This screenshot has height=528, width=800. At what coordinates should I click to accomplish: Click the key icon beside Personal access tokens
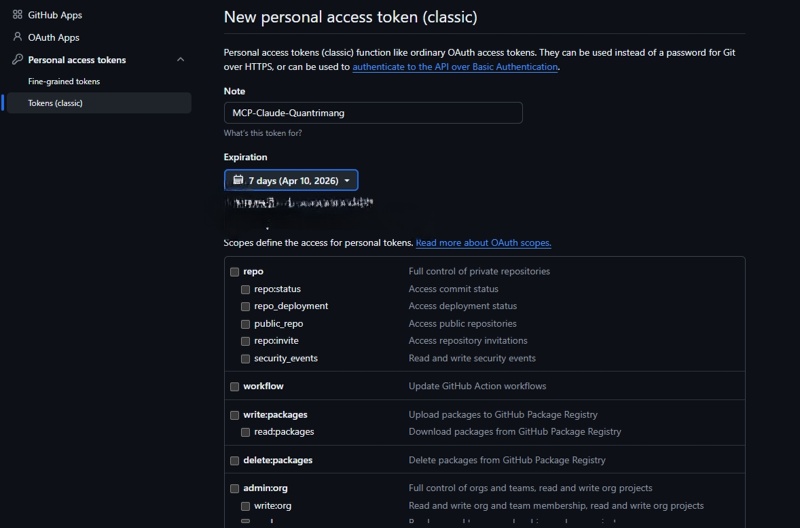(17, 59)
